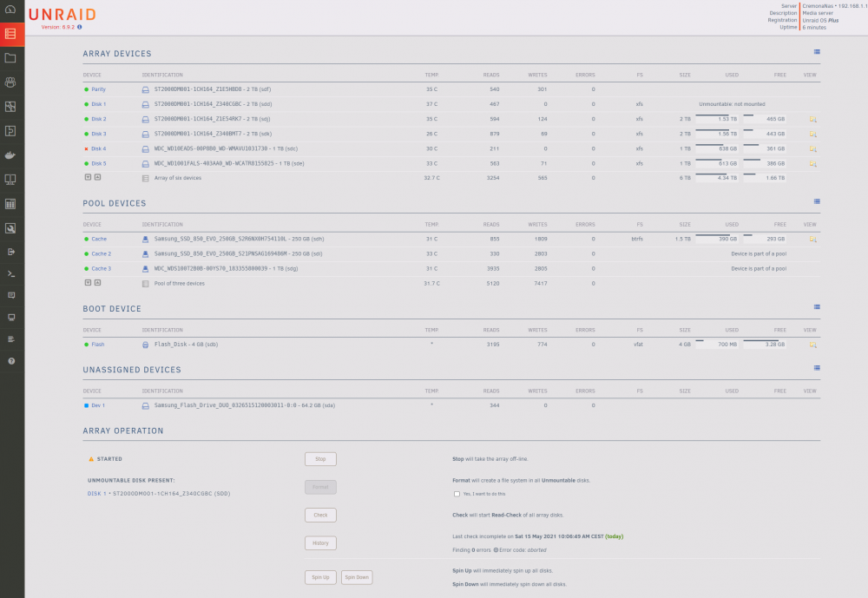Click the Logout arrow icon in sidebar
868x598 pixels.
click(10, 252)
